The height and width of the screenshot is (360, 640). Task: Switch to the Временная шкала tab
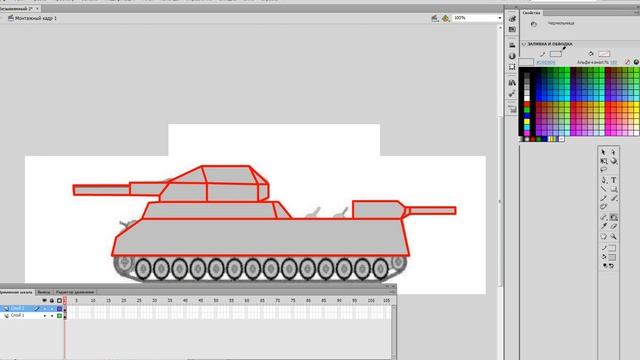point(16,292)
